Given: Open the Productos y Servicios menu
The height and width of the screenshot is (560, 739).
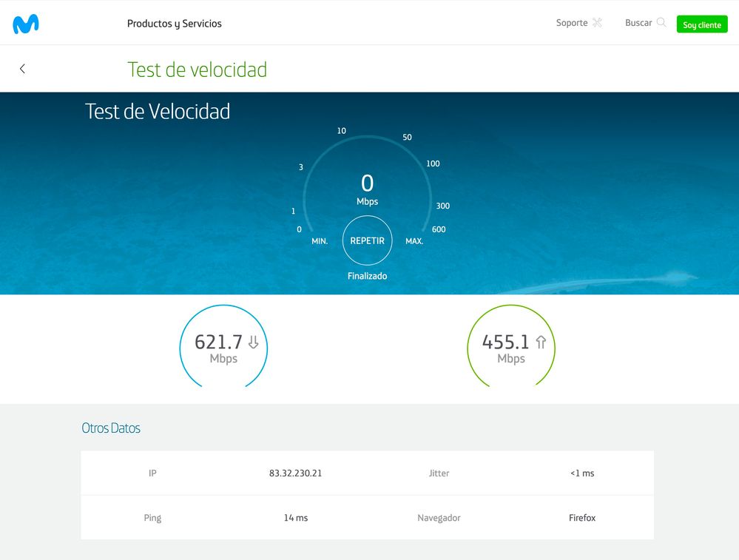Looking at the screenshot, I should click(x=175, y=23).
